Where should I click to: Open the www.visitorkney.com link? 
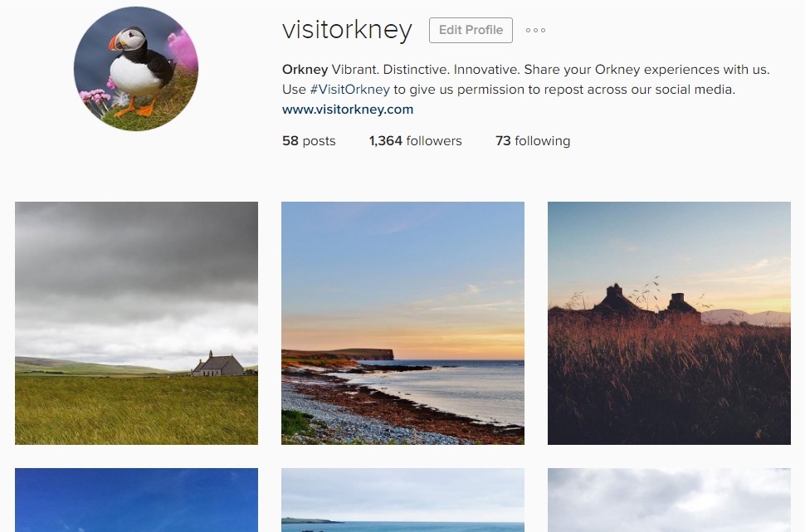[348, 110]
